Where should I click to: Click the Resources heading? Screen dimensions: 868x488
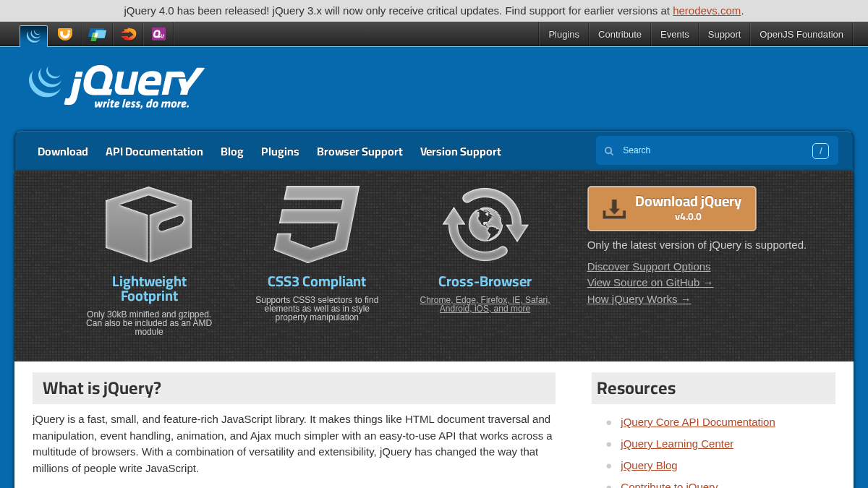636,388
